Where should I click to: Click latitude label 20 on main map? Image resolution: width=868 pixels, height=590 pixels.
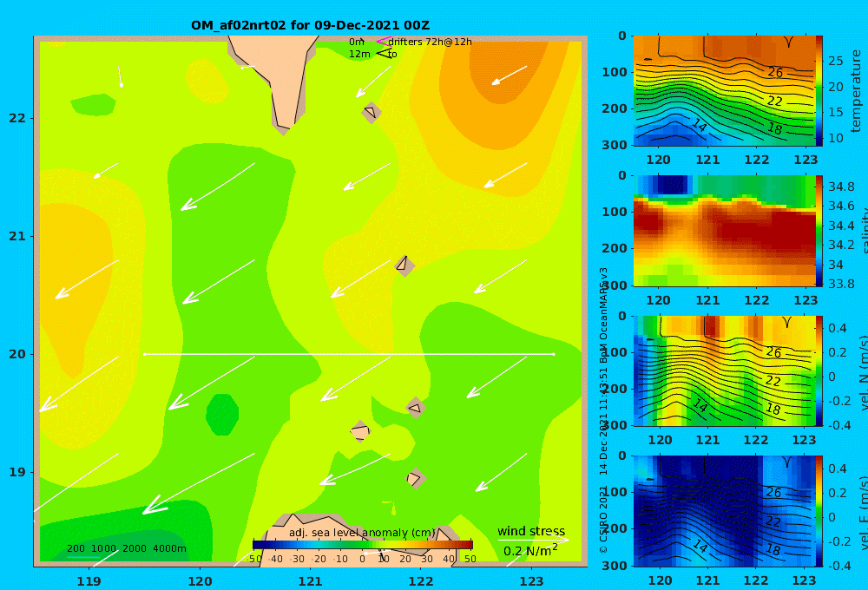click(x=17, y=354)
